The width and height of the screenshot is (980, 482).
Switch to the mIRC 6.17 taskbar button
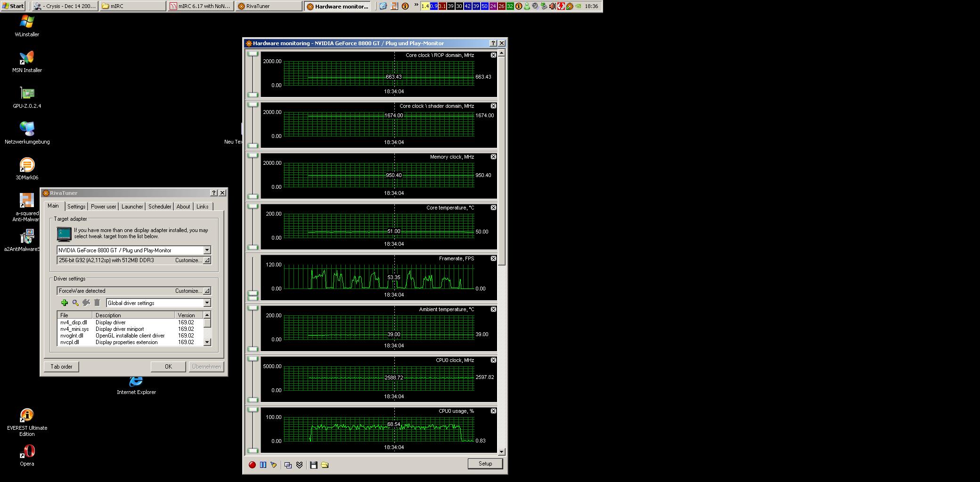coord(201,6)
